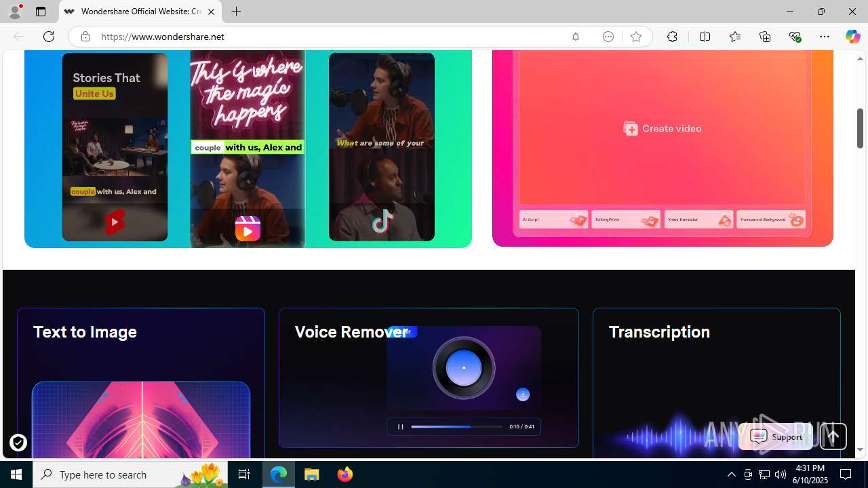This screenshot has width=868, height=488.
Task: Click the Create video button
Action: point(663,128)
